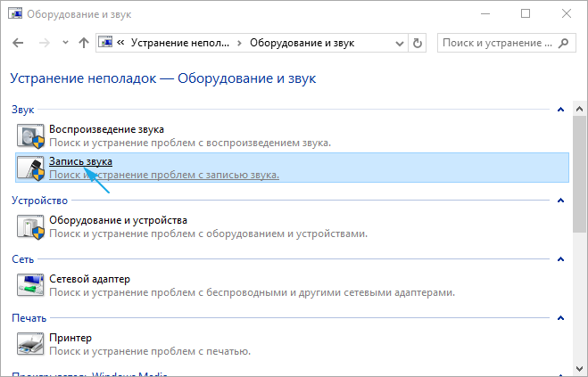The width and height of the screenshot is (588, 377).
Task: Open the Запись звука troubleshooter
Action: [80, 160]
